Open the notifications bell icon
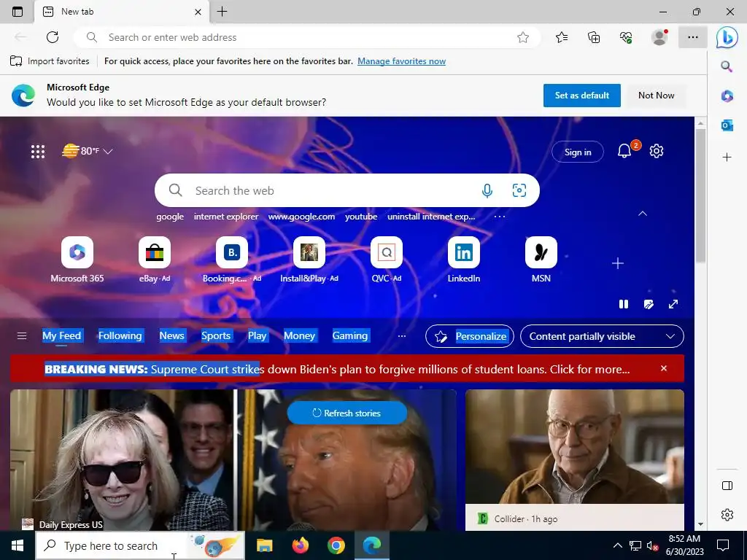The height and width of the screenshot is (560, 747). tap(624, 152)
